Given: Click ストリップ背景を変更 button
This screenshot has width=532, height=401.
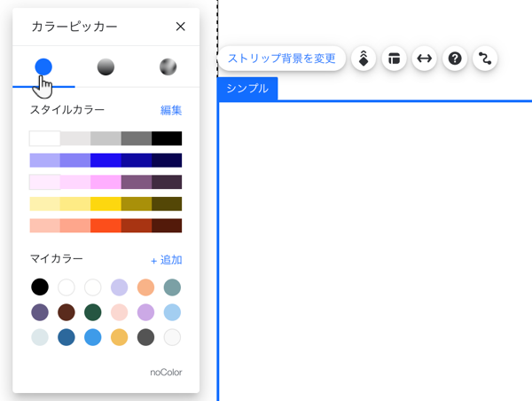Looking at the screenshot, I should click(282, 59).
